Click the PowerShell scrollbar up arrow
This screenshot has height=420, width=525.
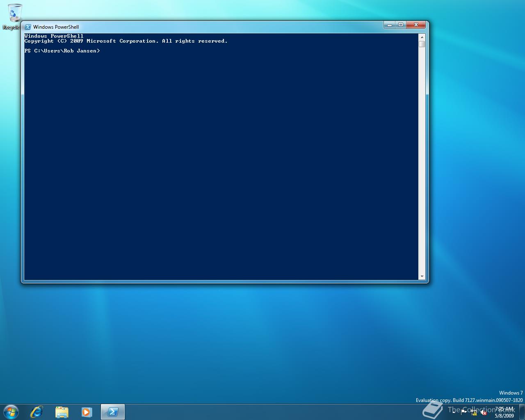tap(422, 37)
